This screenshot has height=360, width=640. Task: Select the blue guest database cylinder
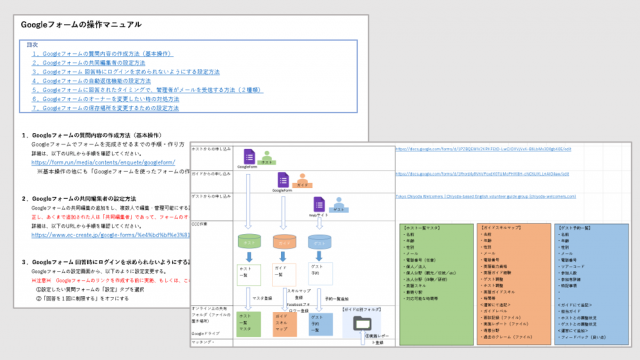[320, 241]
